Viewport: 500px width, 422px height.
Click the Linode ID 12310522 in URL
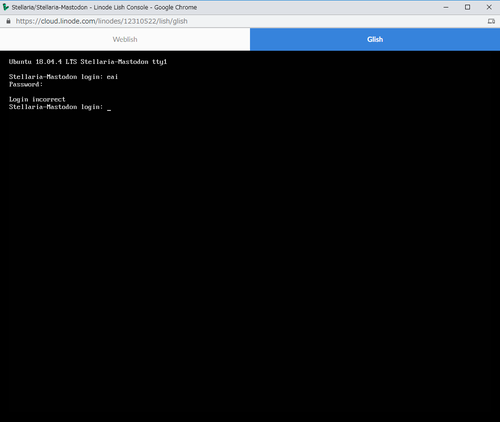point(140,21)
